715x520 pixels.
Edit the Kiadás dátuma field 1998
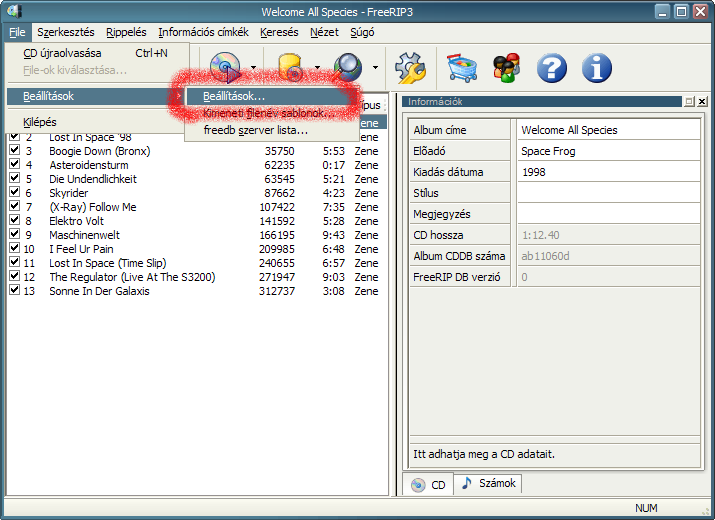pos(608,172)
